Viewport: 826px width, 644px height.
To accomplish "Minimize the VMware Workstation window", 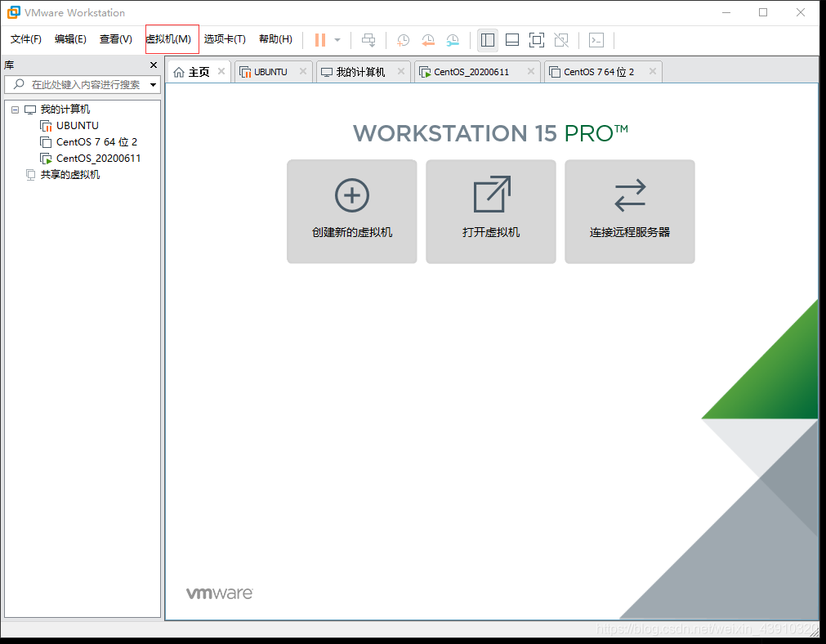I will [x=726, y=12].
